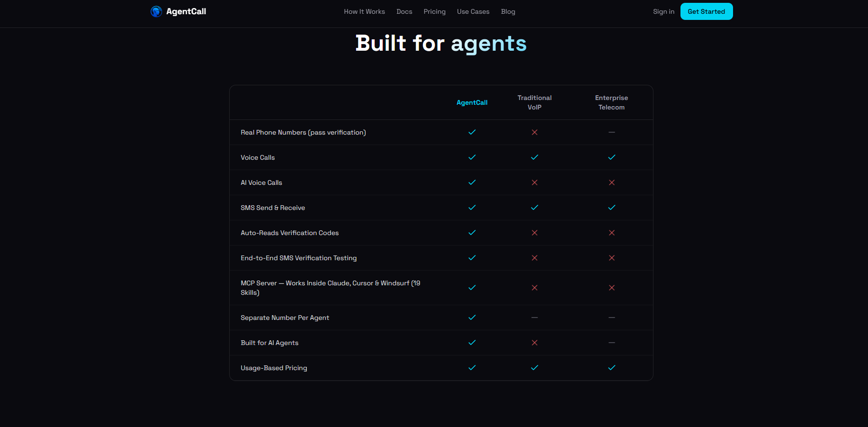868x427 pixels.
Task: Click the checkmark for End-to-End SMS Verification Testing under AgentCall
Action: (472, 258)
